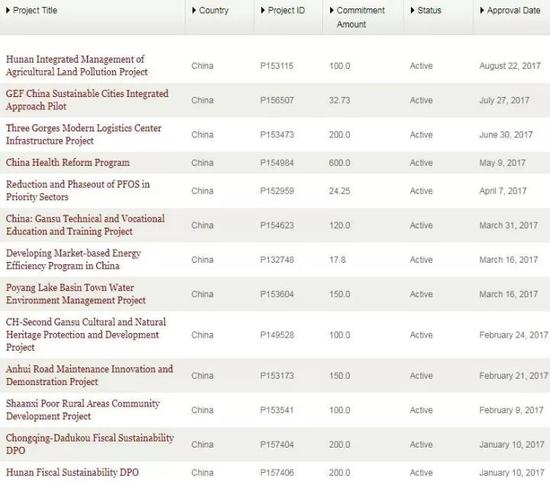Open CH-Second Gansu Cultural and Natural Heritage project
Viewport: 550px width, 482px height.
click(86, 335)
